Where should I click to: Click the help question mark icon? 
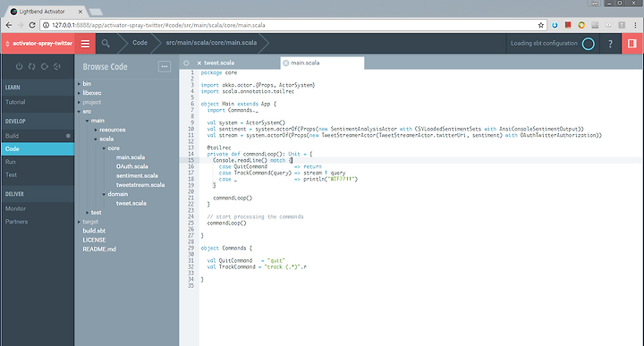click(x=610, y=44)
